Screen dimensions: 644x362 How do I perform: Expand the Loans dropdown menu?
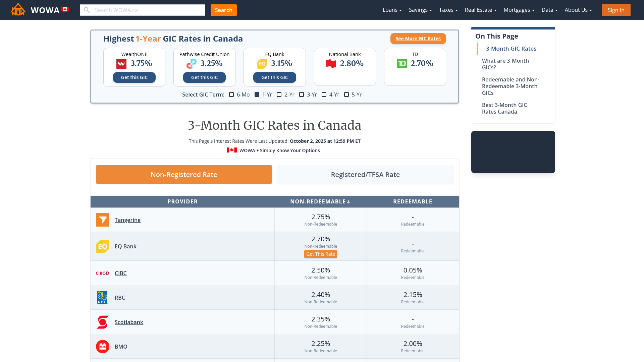pos(392,10)
